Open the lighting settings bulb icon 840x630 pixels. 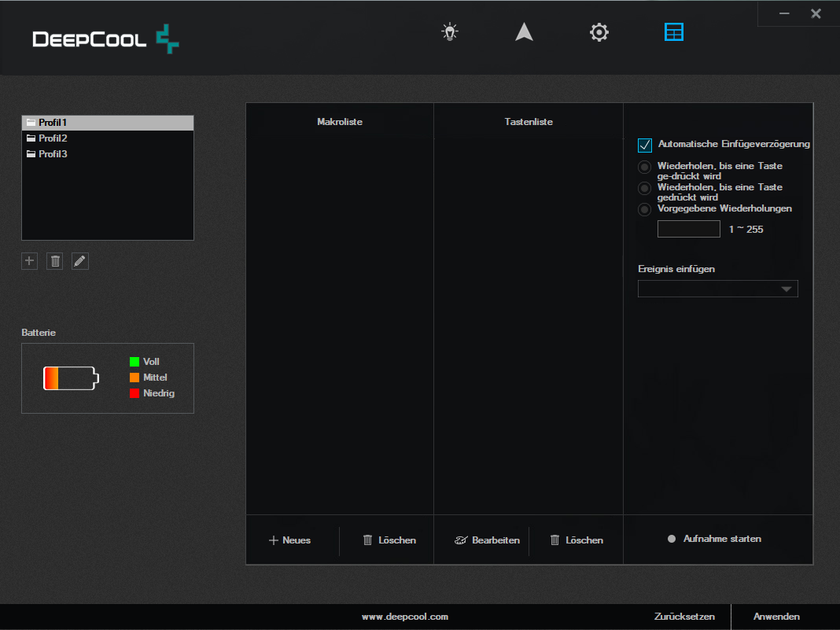449,32
